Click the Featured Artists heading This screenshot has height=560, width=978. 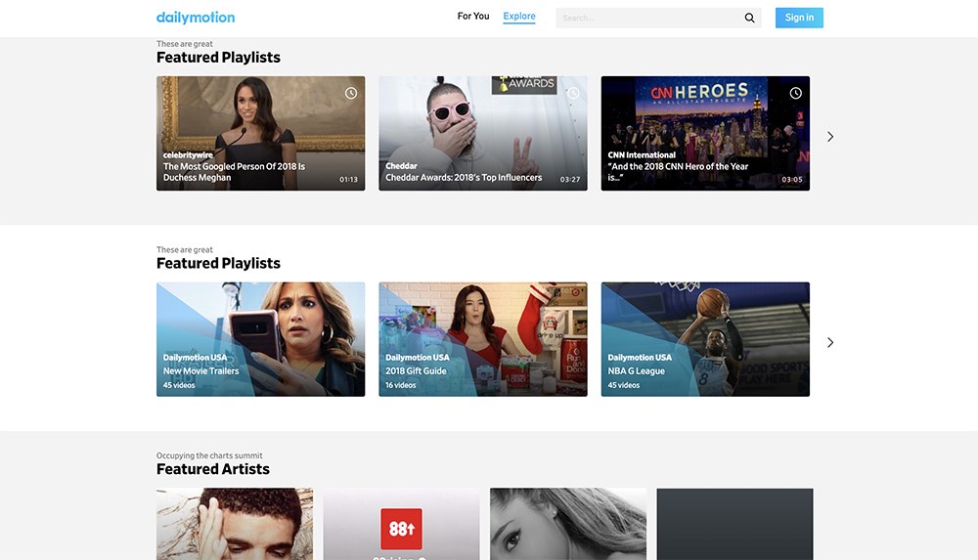click(x=212, y=469)
